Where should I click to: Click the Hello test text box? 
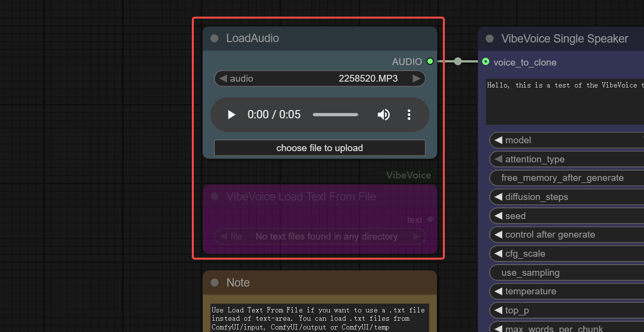click(565, 102)
